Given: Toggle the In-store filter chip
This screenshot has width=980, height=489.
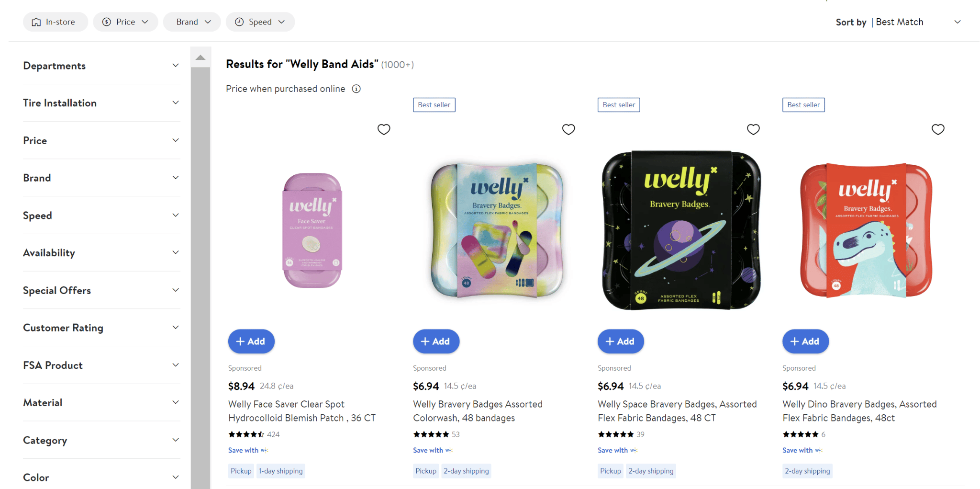Looking at the screenshot, I should click(x=55, y=22).
